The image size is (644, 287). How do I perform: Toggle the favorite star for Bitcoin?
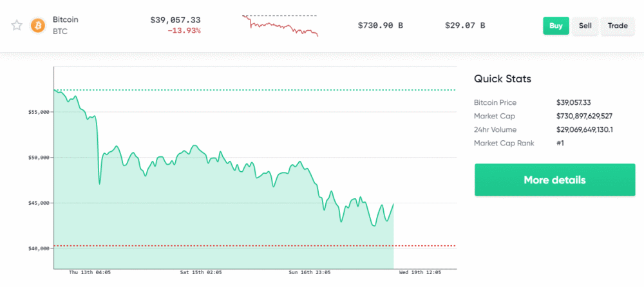tap(17, 26)
